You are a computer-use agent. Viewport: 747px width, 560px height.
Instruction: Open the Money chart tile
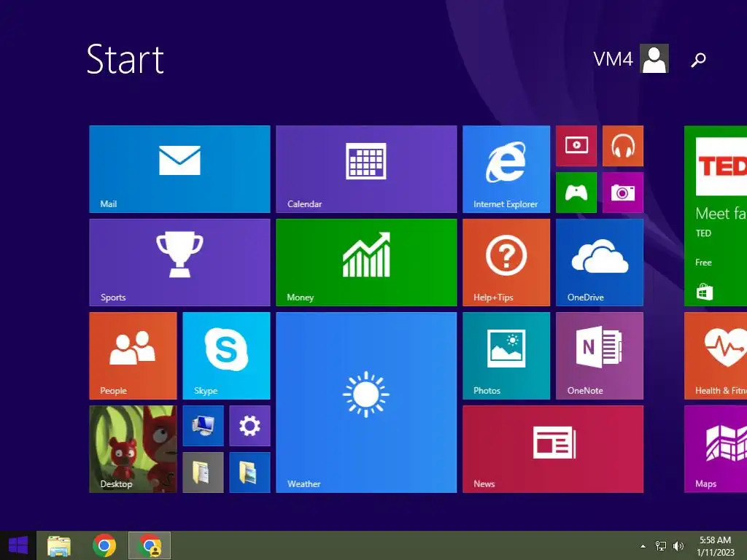tap(366, 262)
